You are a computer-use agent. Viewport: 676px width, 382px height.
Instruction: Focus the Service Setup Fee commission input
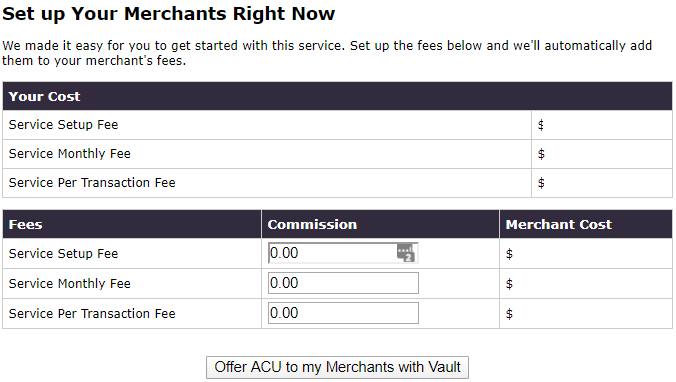point(343,253)
